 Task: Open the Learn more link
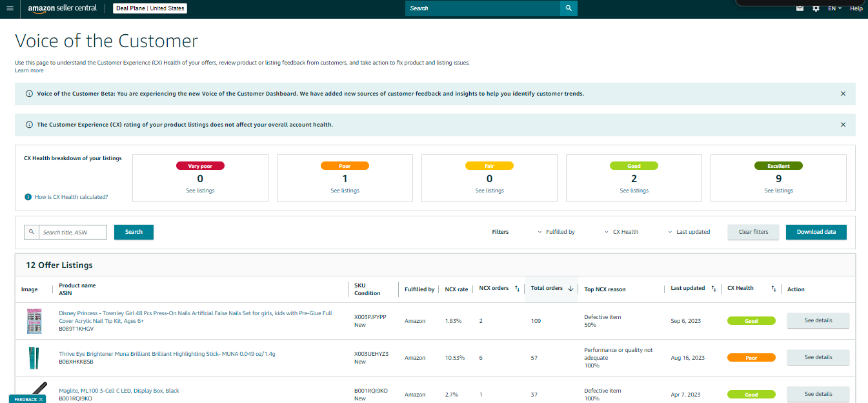coord(29,70)
